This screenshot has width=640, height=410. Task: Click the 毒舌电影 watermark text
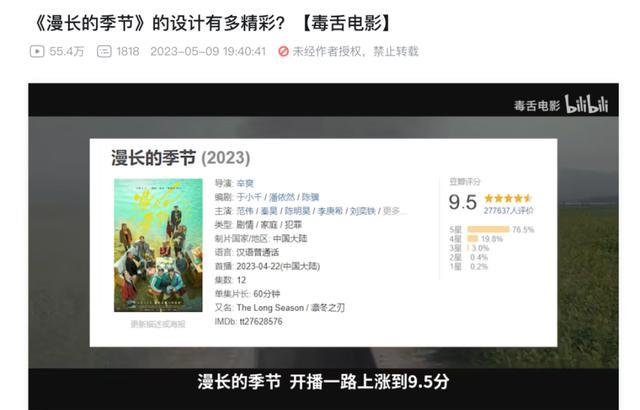[x=537, y=106]
